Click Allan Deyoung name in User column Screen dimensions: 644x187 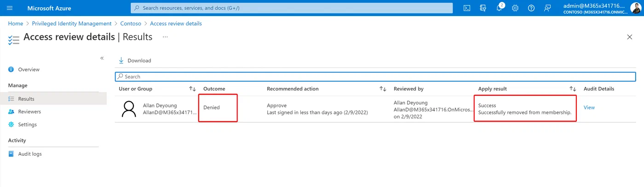pos(160,105)
